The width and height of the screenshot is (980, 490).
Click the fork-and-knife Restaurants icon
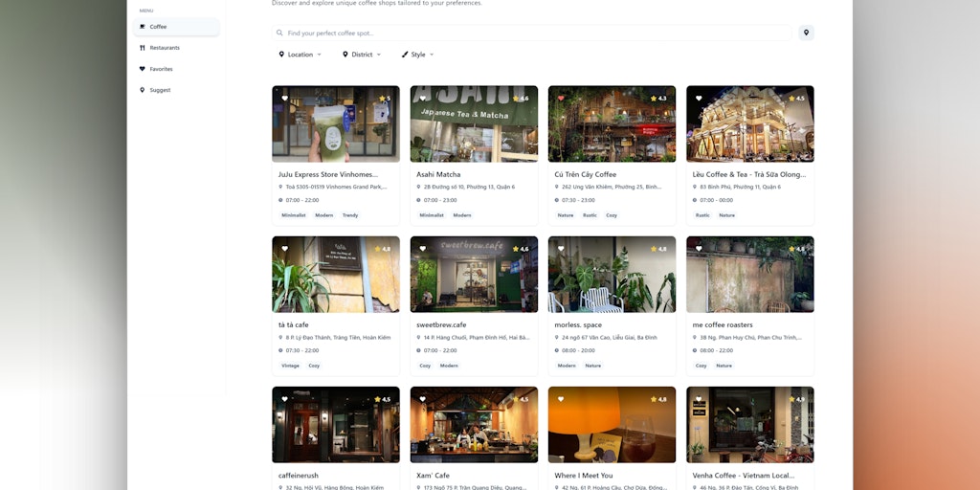click(142, 48)
